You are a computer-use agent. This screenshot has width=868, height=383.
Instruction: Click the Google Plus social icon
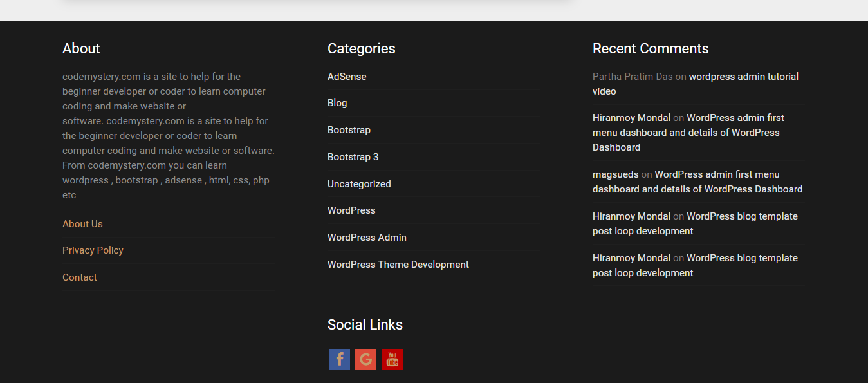coord(365,359)
